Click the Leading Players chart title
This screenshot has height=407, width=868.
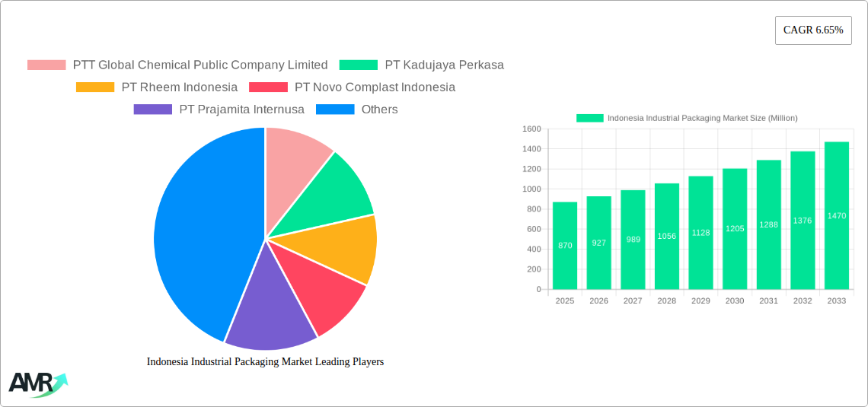click(x=265, y=362)
